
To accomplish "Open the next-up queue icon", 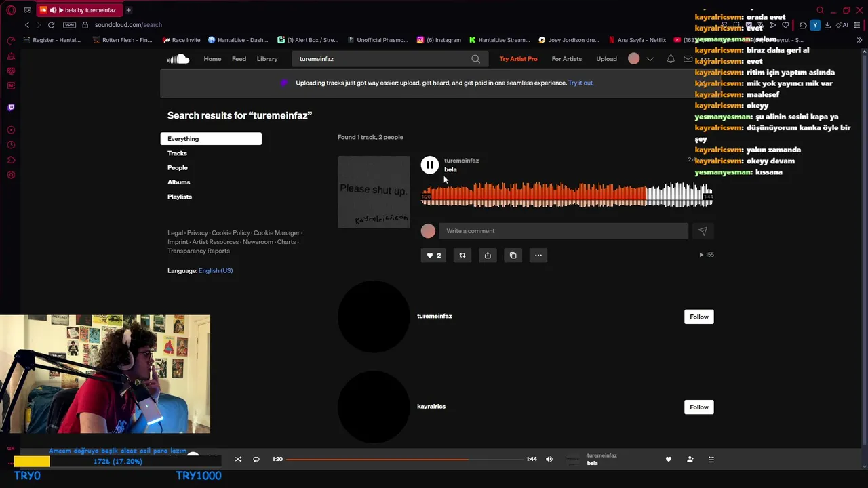I will point(711,459).
